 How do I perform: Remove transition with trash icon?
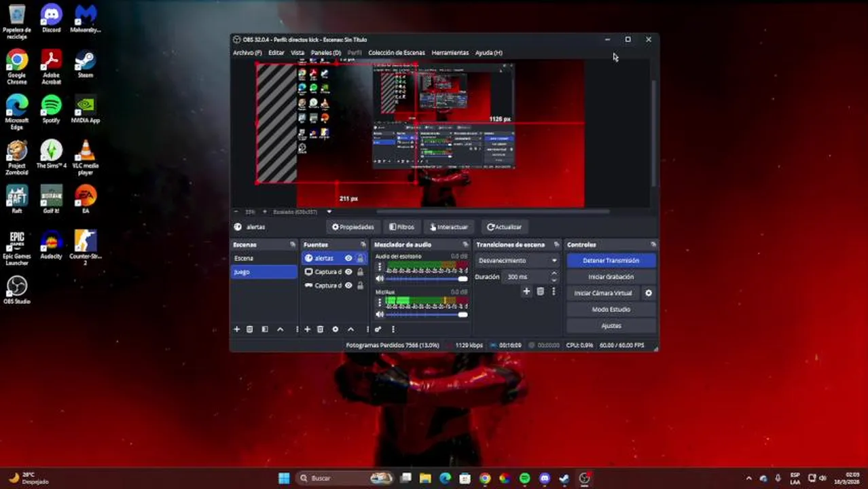pyautogui.click(x=540, y=291)
